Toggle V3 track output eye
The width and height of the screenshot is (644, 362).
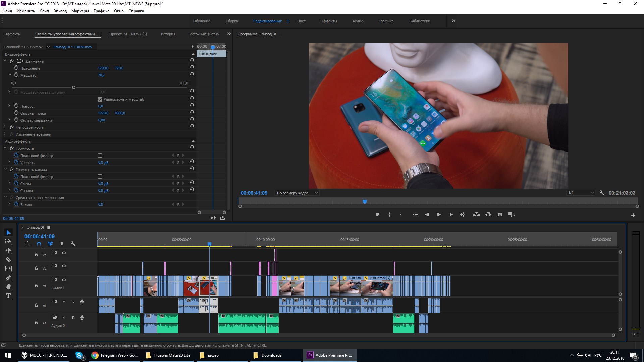tap(64, 253)
